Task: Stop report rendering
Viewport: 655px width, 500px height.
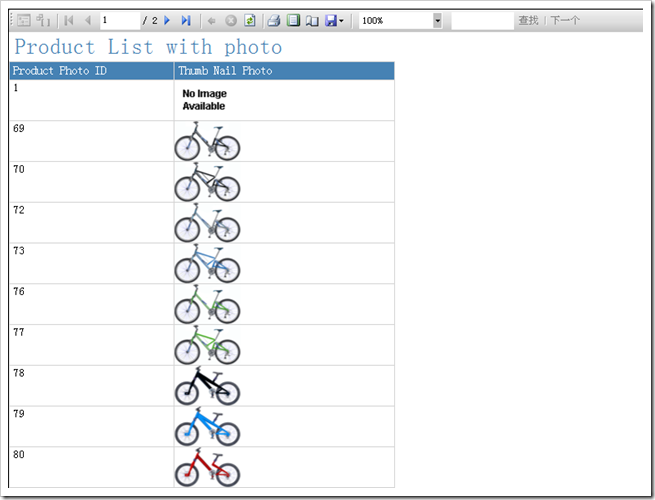Action: tap(231, 20)
